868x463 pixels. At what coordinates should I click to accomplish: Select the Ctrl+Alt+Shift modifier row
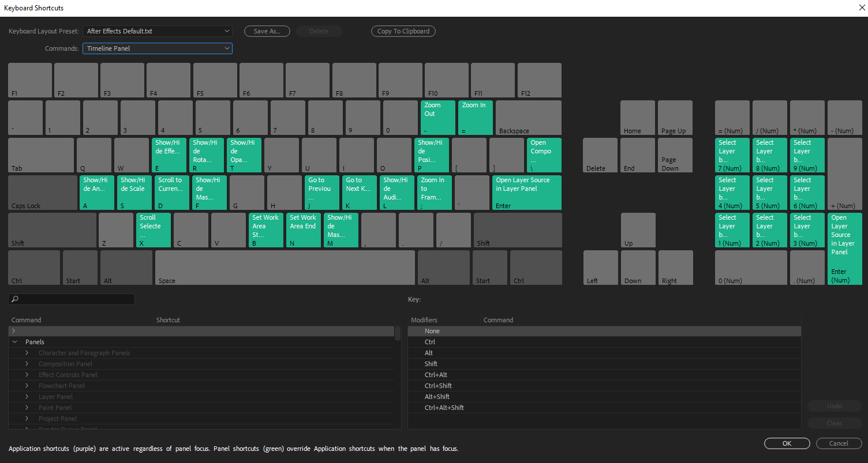(x=604, y=408)
